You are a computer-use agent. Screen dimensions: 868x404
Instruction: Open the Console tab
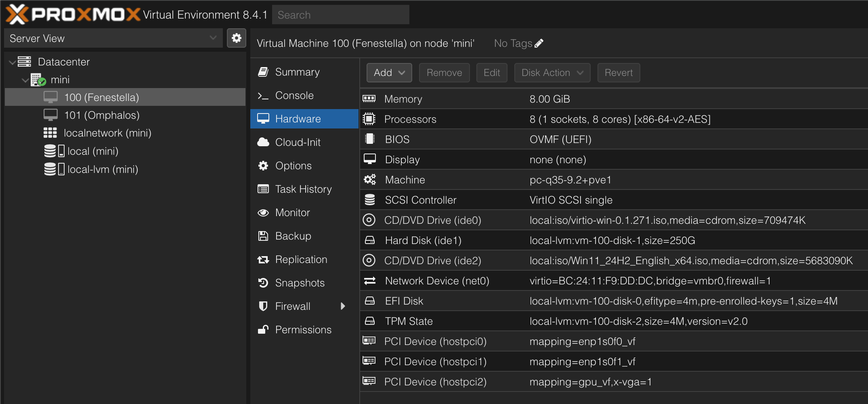(x=304, y=95)
